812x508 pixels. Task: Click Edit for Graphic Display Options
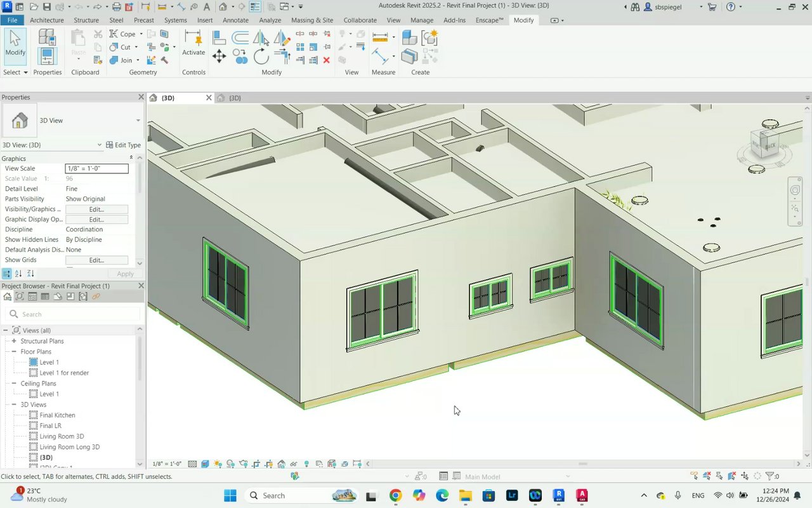click(96, 219)
